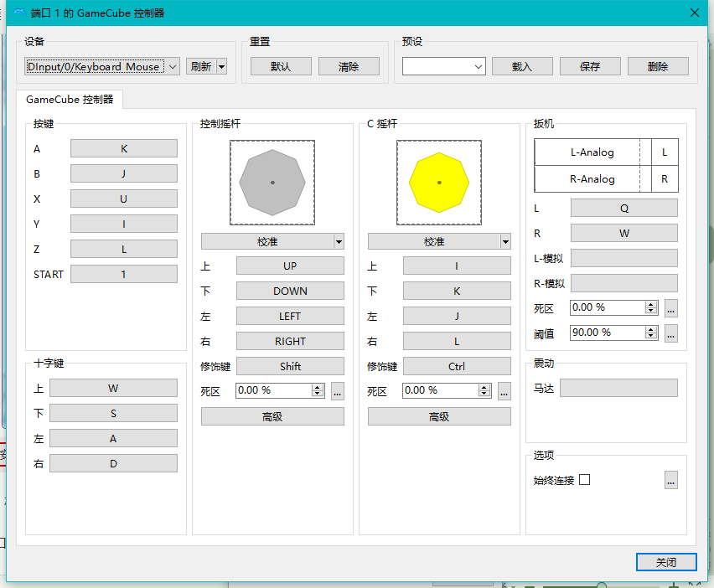Image resolution: width=714 pixels, height=588 pixels.
Task: Click the L-Analog trigger indicator bar
Action: pyautogui.click(x=592, y=152)
